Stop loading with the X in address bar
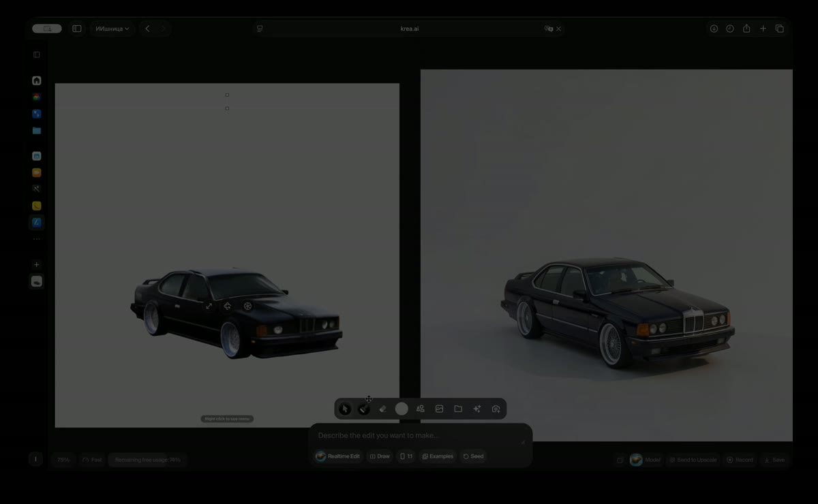Image resolution: width=818 pixels, height=504 pixels. (x=559, y=29)
